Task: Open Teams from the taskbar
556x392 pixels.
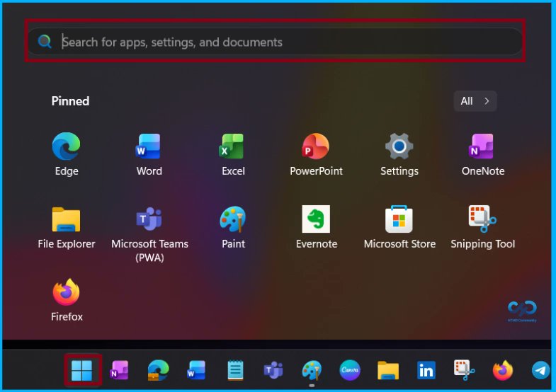Action: point(273,370)
